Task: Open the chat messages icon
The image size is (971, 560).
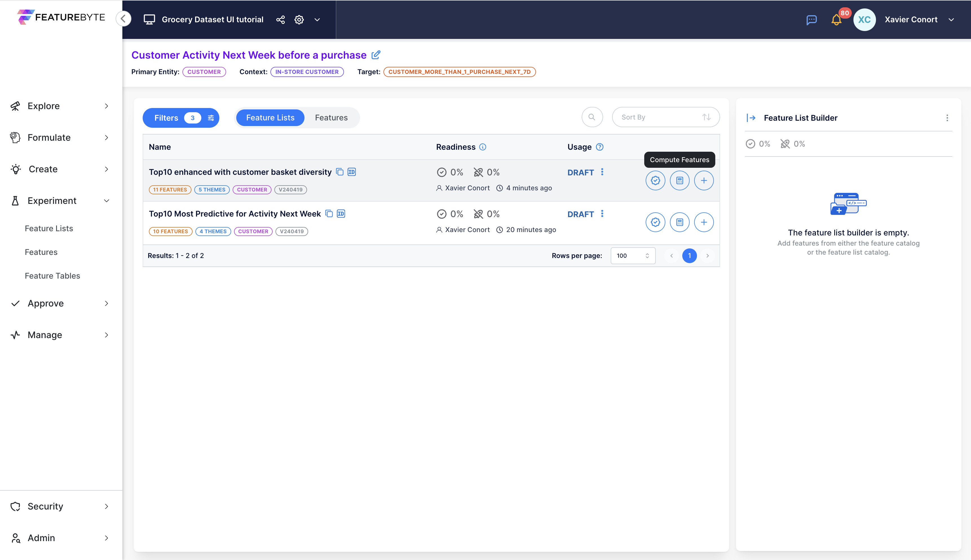Action: (811, 20)
